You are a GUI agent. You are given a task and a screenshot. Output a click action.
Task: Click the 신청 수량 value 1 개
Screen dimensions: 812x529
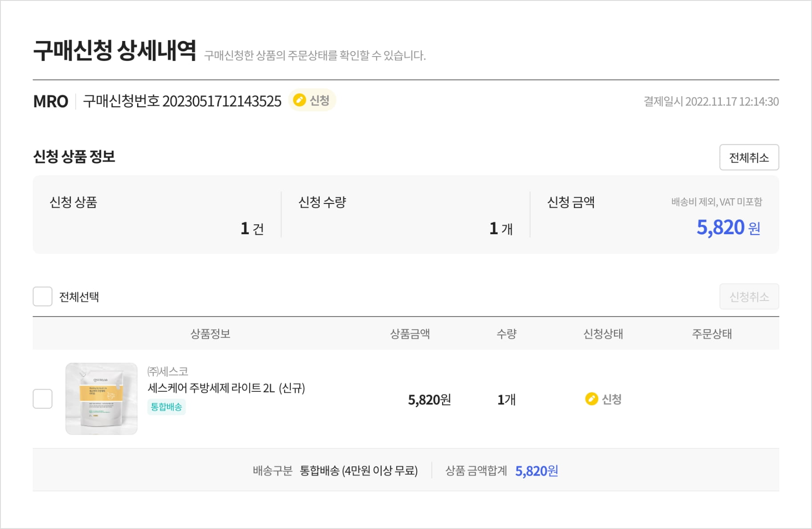(501, 228)
